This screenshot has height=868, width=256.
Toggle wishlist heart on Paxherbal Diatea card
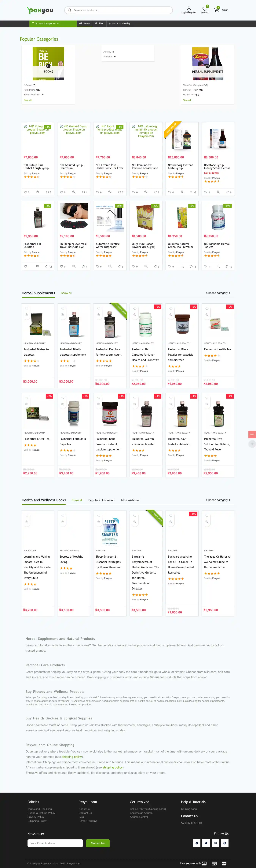[x=27, y=309]
